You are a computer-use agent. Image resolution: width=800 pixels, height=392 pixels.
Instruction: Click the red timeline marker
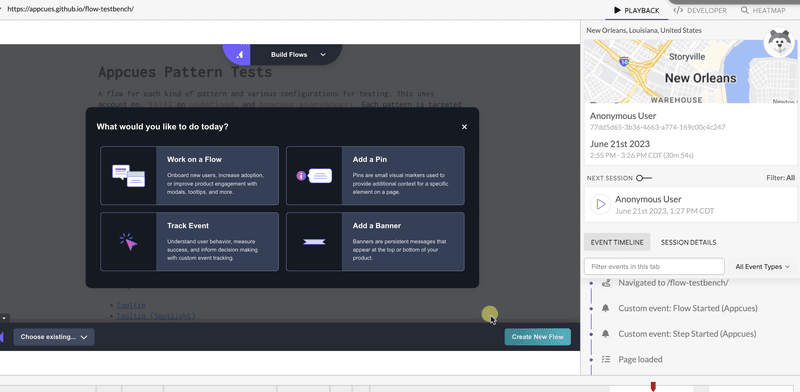pyautogui.click(x=653, y=386)
